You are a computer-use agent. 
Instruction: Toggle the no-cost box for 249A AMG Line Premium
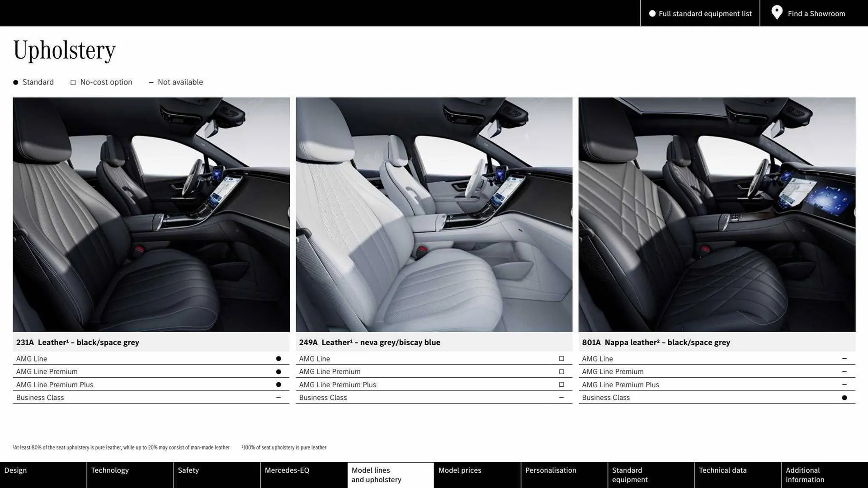[x=561, y=371]
